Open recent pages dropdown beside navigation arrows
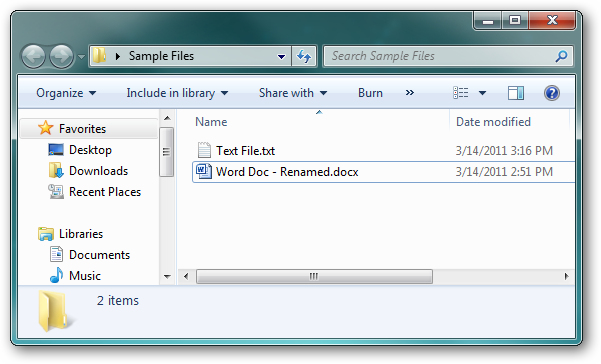Image resolution: width=601 pixels, height=364 pixels. click(x=81, y=57)
